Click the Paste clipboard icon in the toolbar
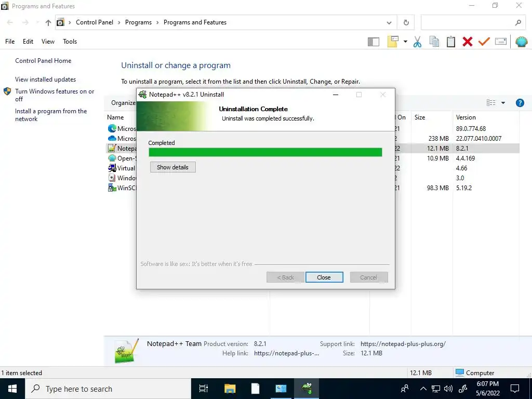 (x=450, y=42)
